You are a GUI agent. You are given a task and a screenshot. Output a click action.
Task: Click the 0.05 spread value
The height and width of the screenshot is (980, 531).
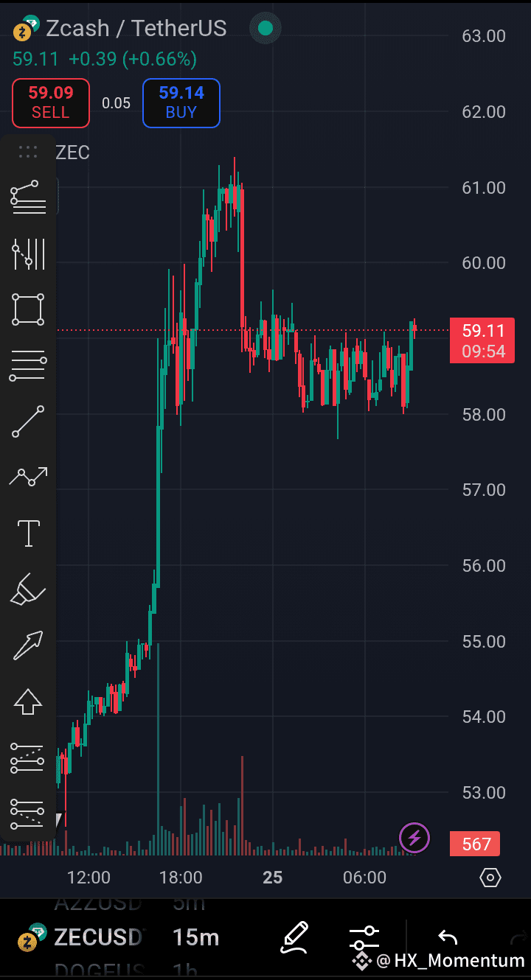pyautogui.click(x=116, y=103)
